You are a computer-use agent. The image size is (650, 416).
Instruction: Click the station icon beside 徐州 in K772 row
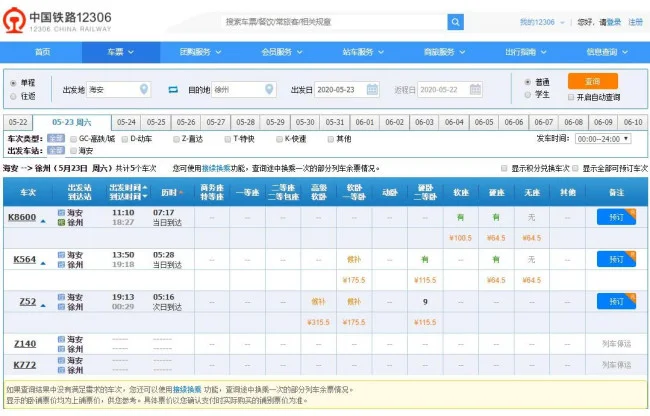coord(61,370)
